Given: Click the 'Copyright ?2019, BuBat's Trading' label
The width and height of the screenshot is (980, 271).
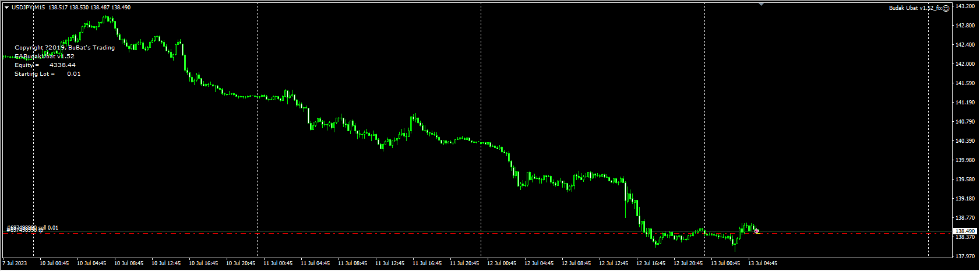Looking at the screenshot, I should (x=65, y=48).
